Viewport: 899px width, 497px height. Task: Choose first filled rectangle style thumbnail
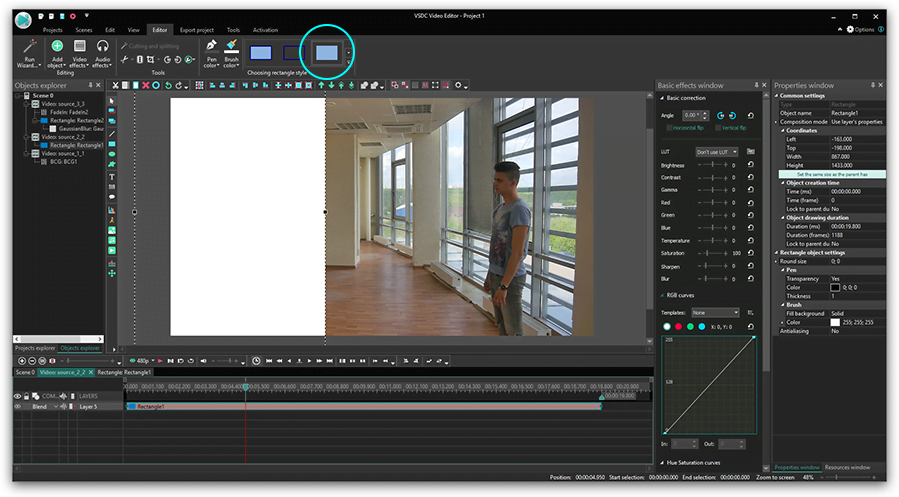click(261, 53)
